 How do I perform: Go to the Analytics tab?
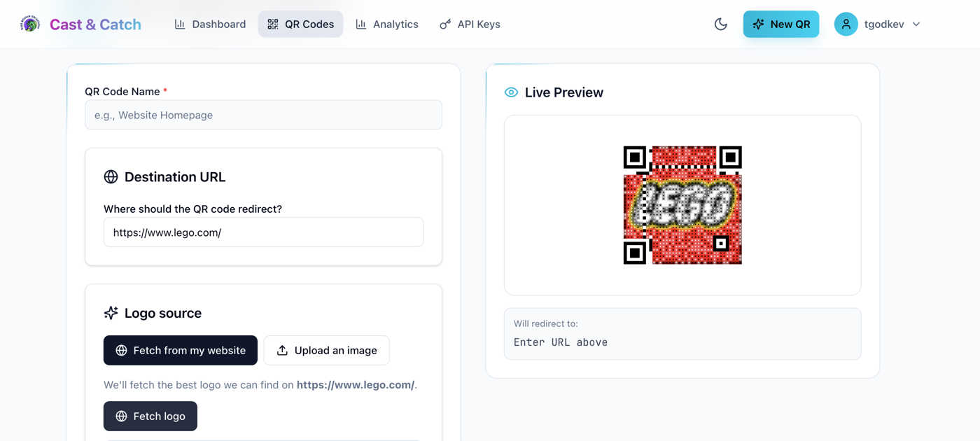click(387, 24)
